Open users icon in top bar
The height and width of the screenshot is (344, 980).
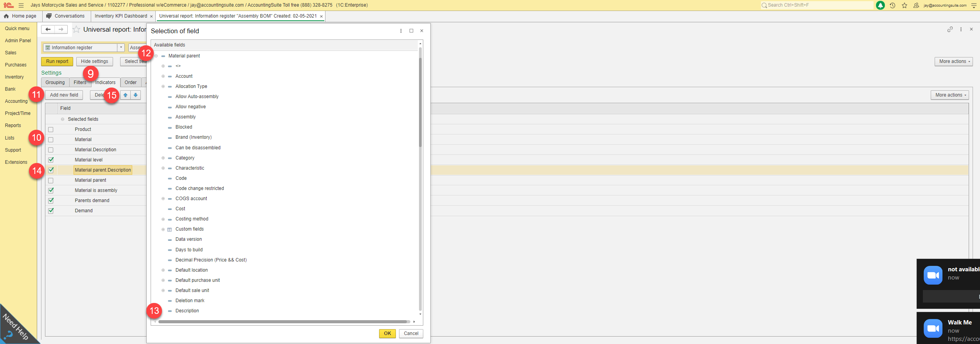[916, 5]
